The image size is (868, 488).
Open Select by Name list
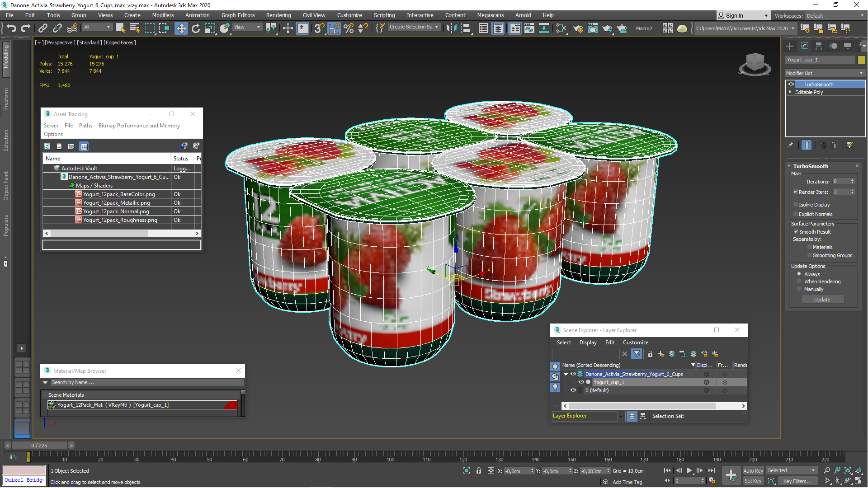(135, 28)
